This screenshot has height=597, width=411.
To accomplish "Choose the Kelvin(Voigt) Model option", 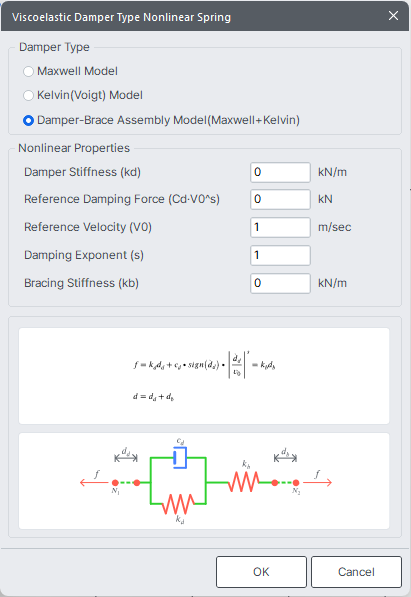I will click(x=29, y=95).
